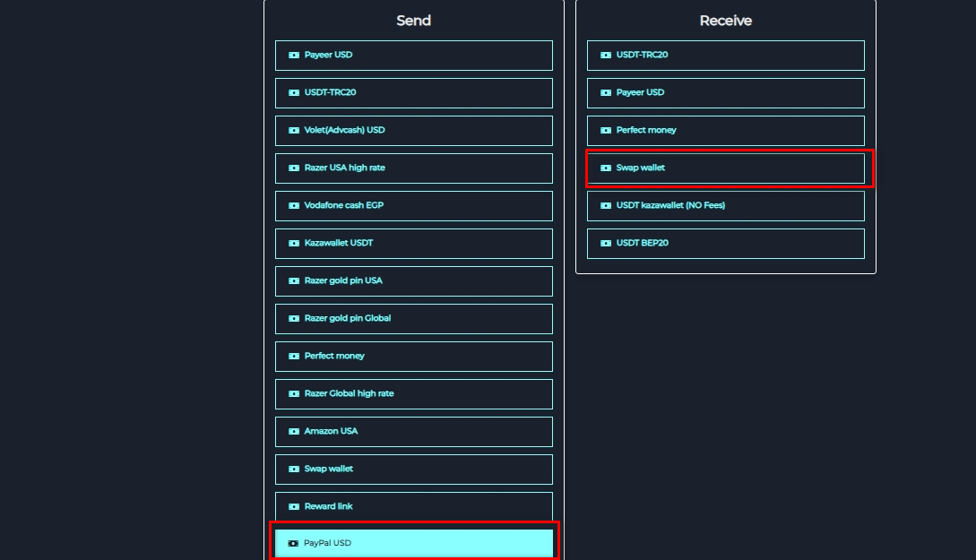This screenshot has height=560, width=976.
Task: Choose Payeer USD in the Receive column
Action: click(725, 92)
